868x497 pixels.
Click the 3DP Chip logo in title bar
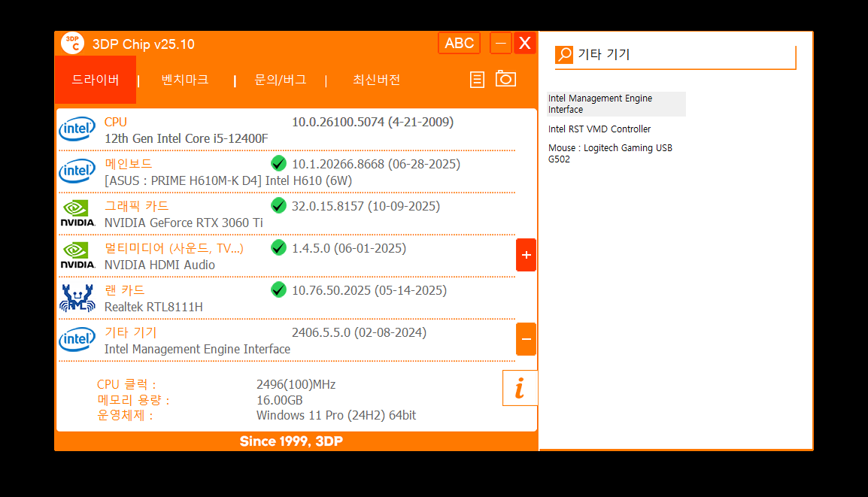(73, 44)
